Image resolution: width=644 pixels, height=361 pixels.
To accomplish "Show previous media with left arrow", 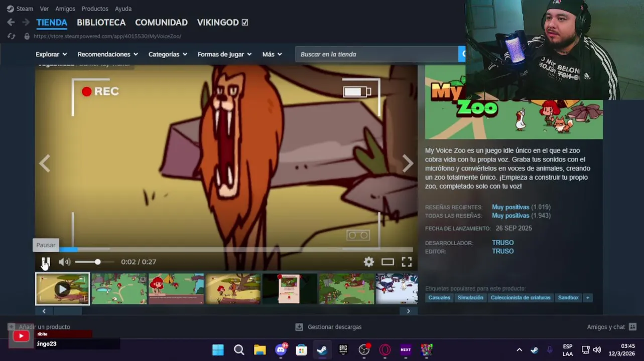I will click(x=45, y=163).
